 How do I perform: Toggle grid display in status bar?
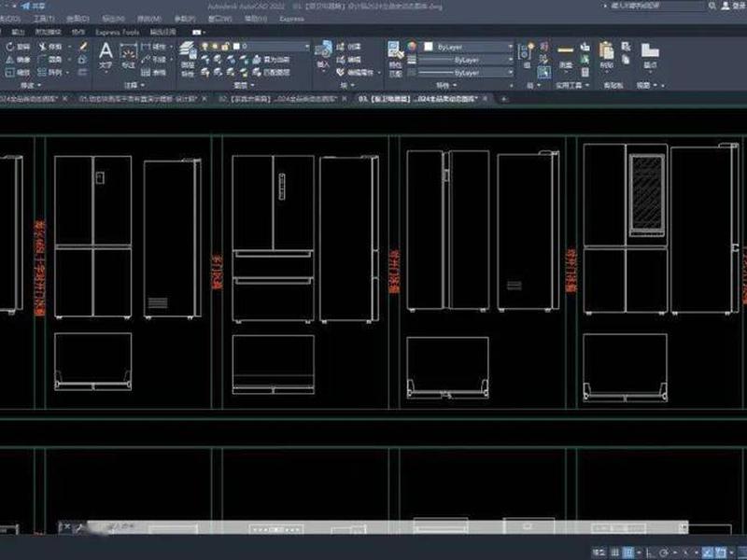click(615, 553)
